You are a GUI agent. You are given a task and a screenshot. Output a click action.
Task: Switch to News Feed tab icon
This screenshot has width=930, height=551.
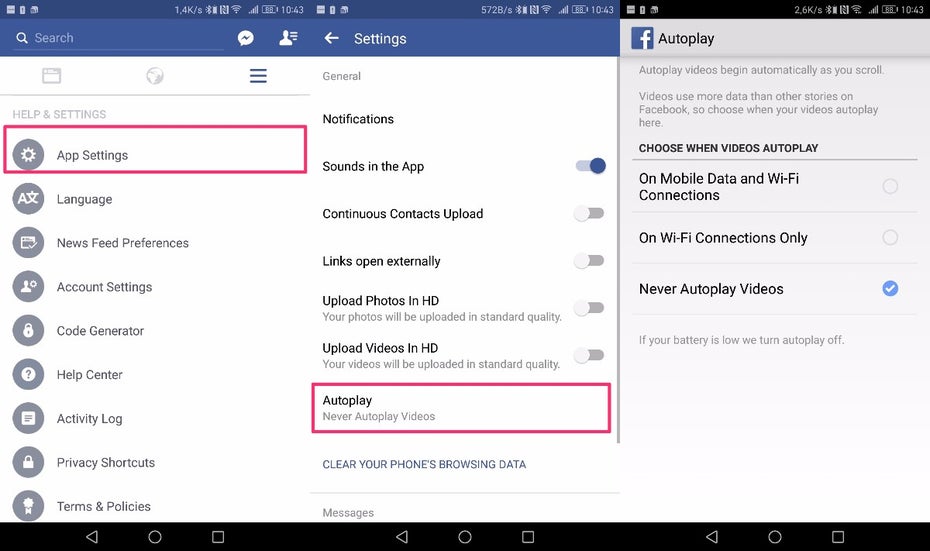[52, 75]
